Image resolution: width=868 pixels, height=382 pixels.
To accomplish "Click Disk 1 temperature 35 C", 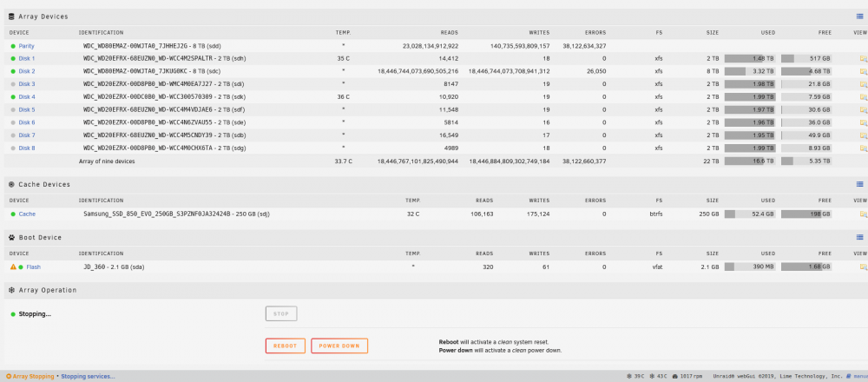I will click(x=343, y=59).
